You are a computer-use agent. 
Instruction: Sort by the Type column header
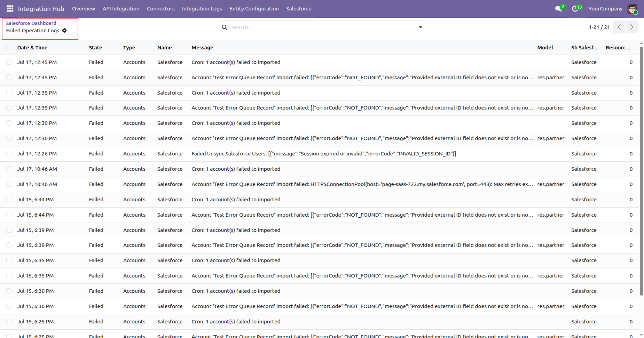tap(129, 48)
